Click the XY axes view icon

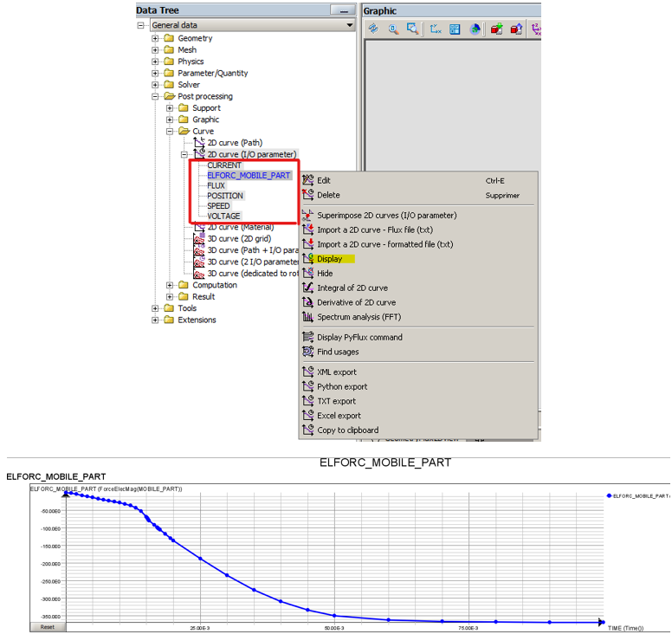pos(436,29)
